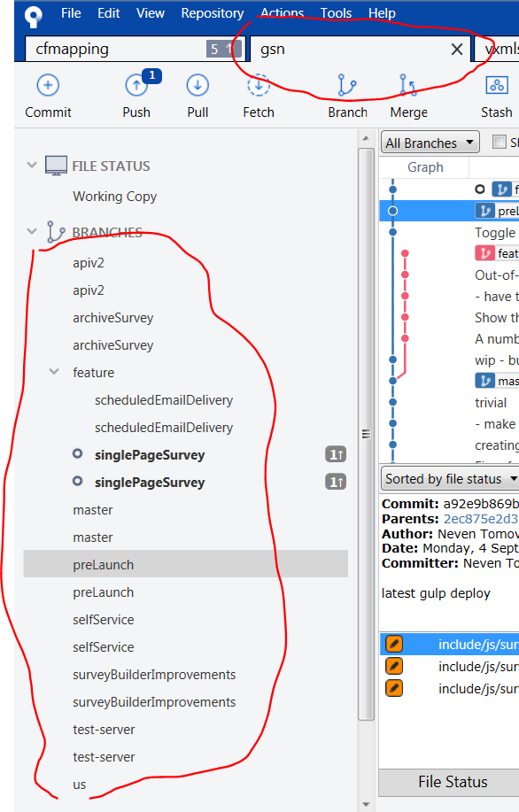
Task: Select Working Copy in sidebar
Action: pyautogui.click(x=114, y=197)
